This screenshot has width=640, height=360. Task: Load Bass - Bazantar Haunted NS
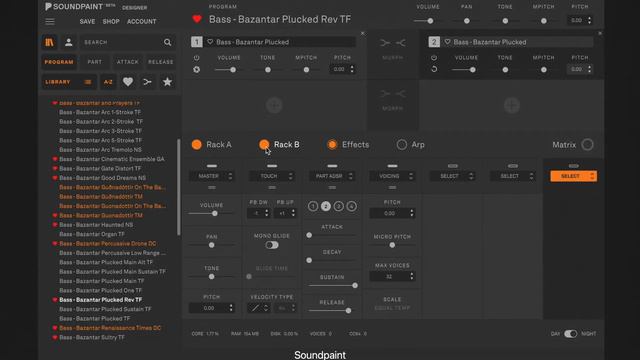coord(96,225)
